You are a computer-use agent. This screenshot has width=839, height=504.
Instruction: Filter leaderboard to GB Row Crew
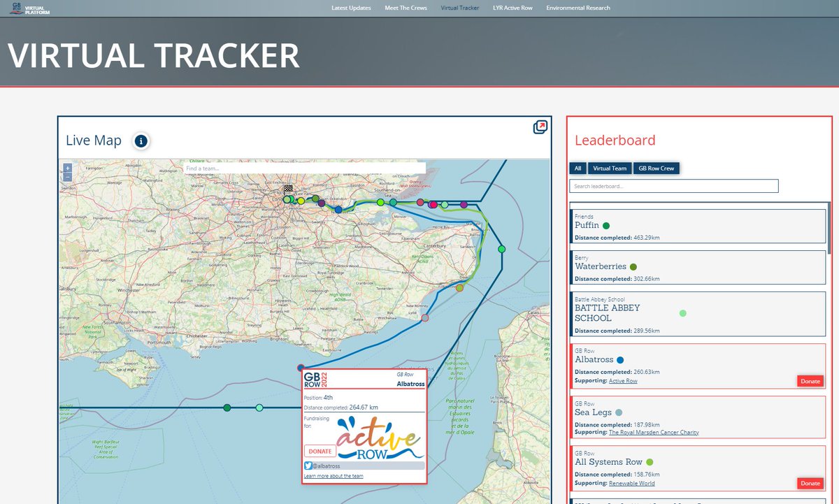pos(657,168)
